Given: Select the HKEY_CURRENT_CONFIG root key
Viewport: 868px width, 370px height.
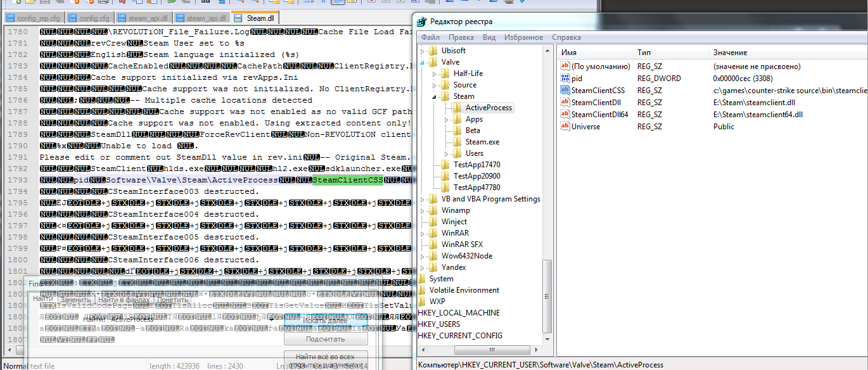Looking at the screenshot, I should (460, 336).
